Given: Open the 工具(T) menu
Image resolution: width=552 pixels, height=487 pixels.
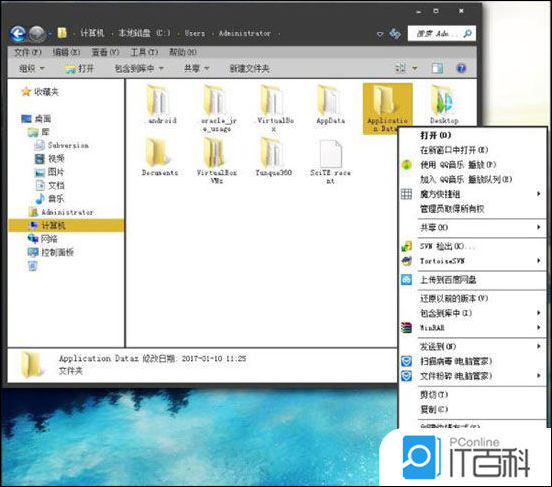Looking at the screenshot, I should click(144, 52).
